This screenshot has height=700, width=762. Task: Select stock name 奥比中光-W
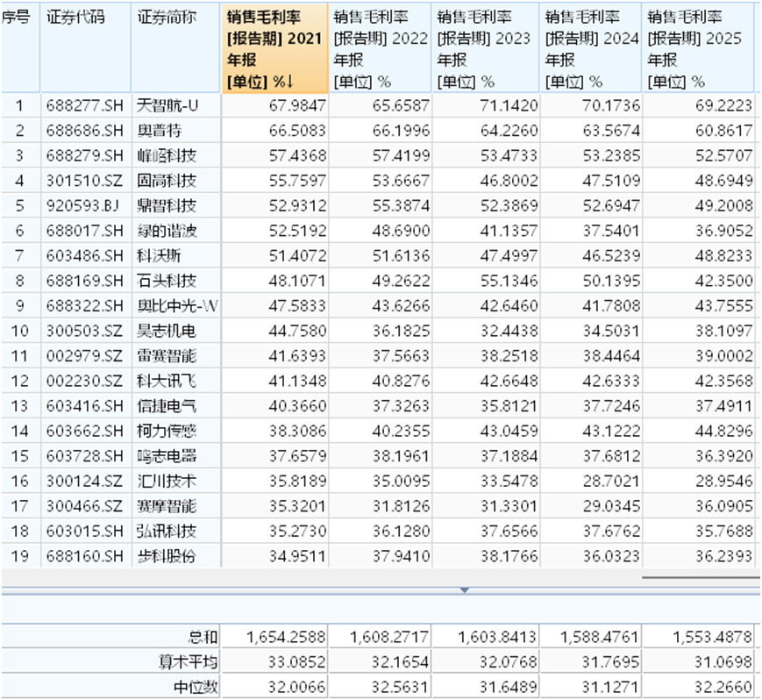click(x=177, y=306)
